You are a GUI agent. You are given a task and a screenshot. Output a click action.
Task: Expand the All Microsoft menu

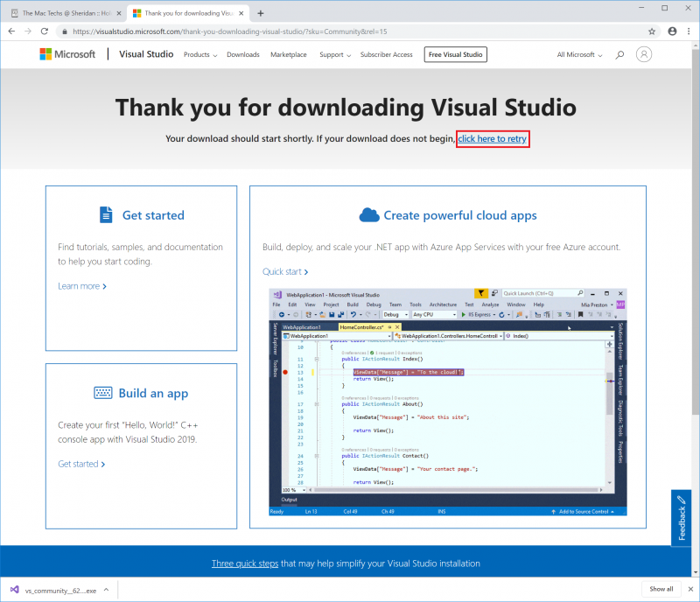coord(579,55)
